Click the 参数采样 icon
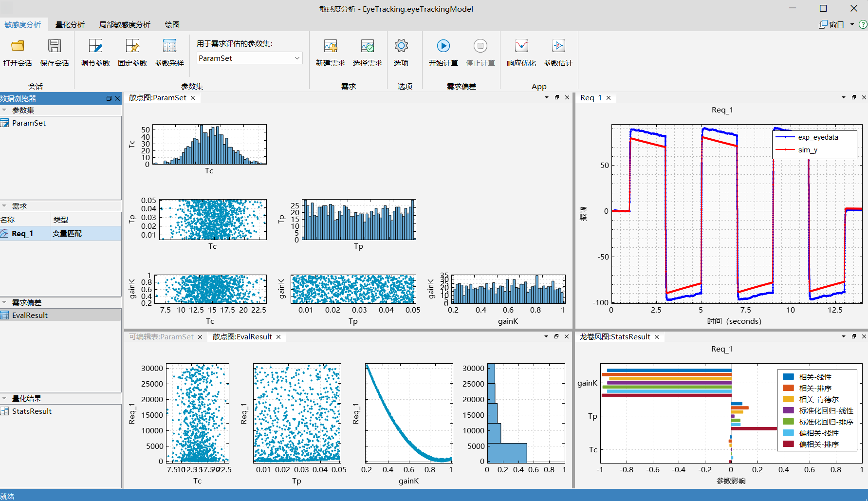 coord(169,46)
